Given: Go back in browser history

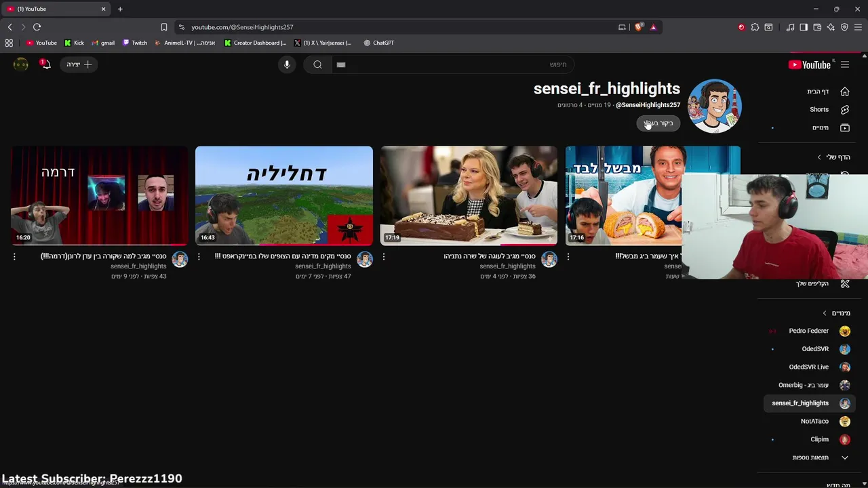Looking at the screenshot, I should 9,27.
